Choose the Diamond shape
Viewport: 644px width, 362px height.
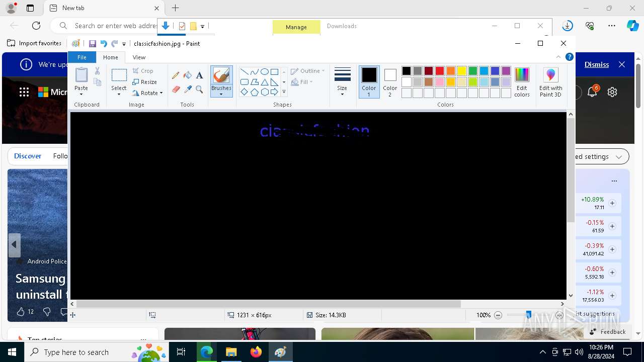coord(244,92)
